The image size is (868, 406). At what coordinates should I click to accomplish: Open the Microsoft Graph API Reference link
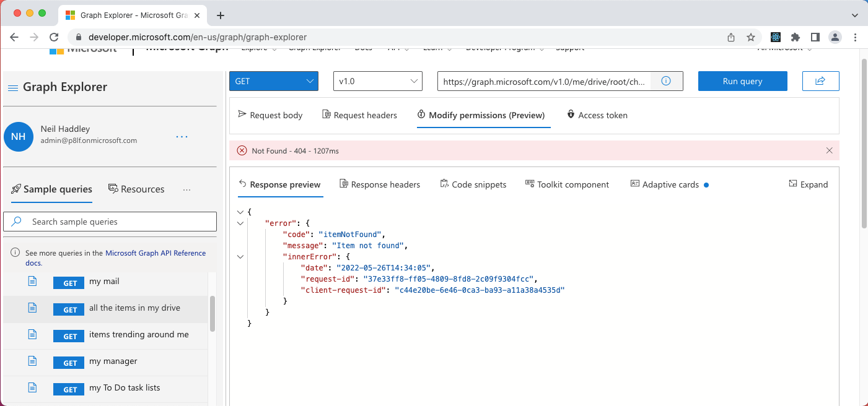click(156, 253)
